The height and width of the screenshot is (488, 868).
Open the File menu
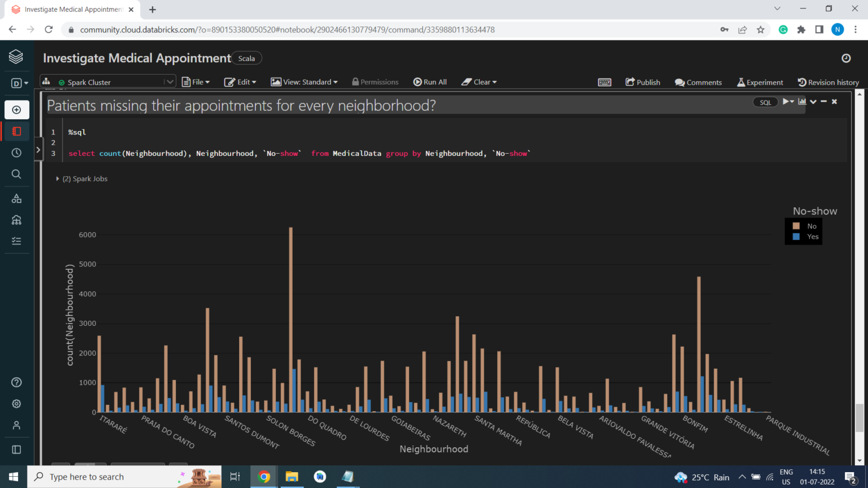[x=196, y=81]
